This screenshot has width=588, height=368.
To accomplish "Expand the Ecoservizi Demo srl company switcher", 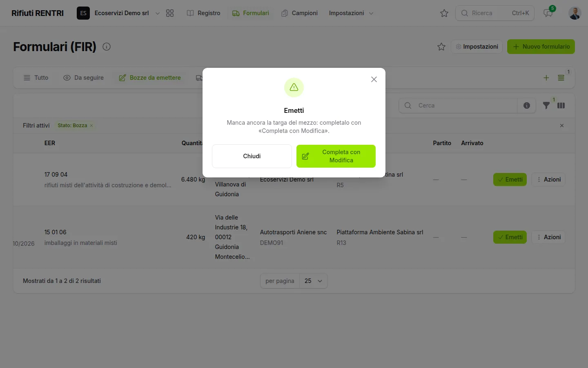I will point(122,13).
